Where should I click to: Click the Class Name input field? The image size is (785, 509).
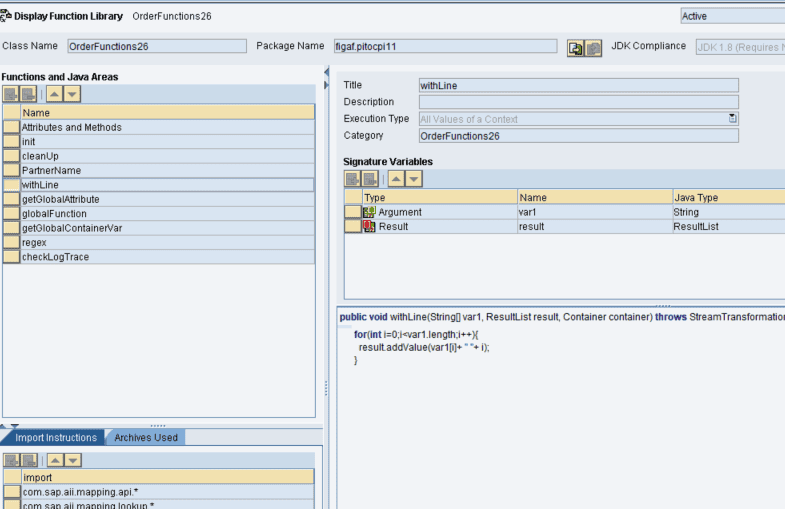(157, 46)
